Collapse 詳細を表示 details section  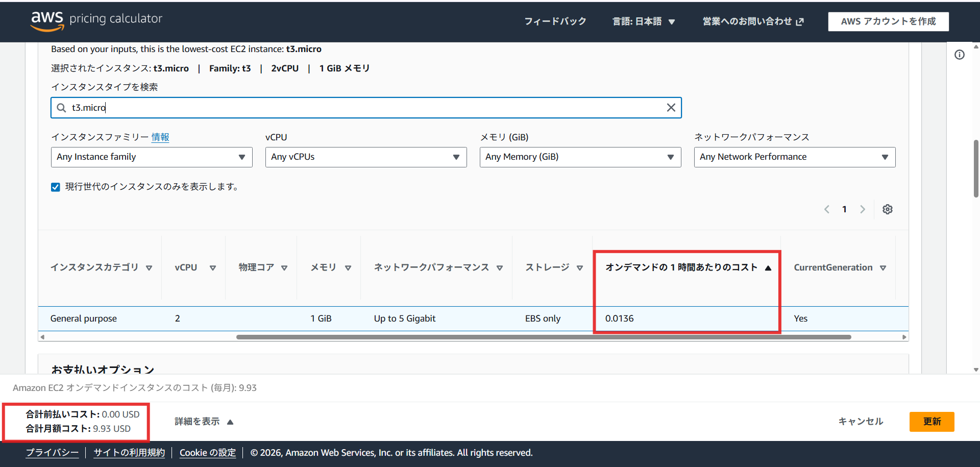(203, 422)
